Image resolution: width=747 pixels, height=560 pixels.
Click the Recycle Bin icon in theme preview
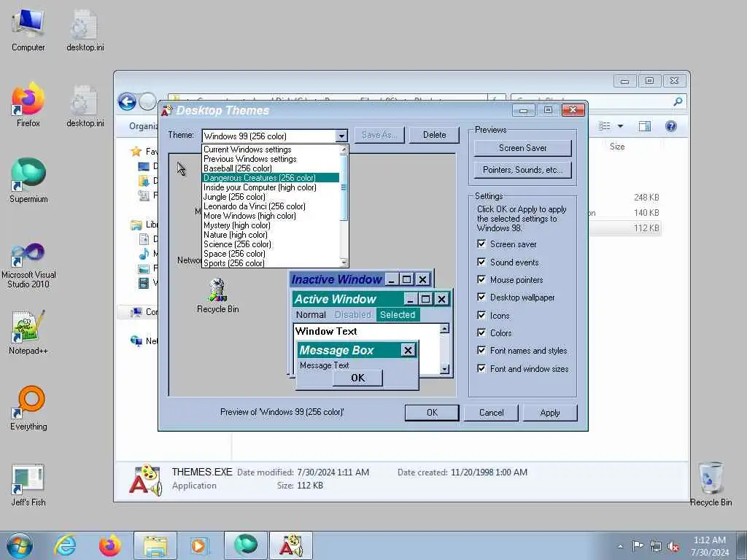click(217, 290)
